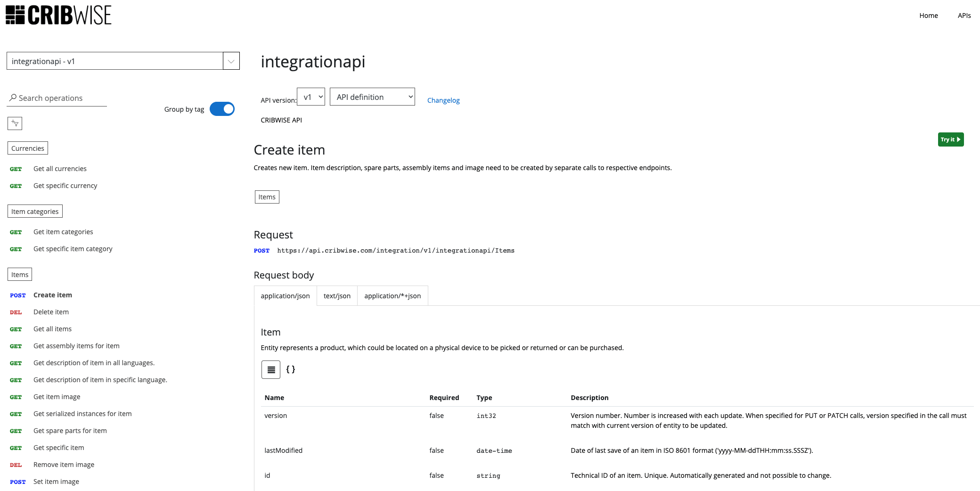Viewport: 980px width, 491px height.
Task: Click the search magnifier icon
Action: (x=13, y=98)
